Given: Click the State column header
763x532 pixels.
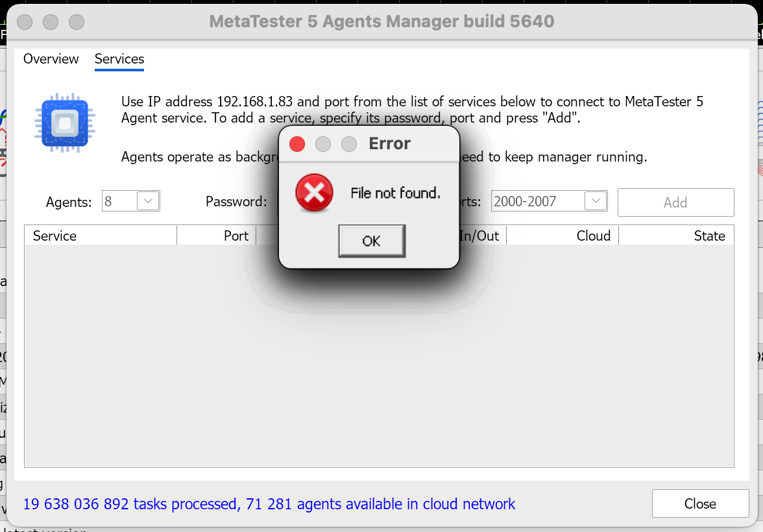Looking at the screenshot, I should [x=676, y=236].
